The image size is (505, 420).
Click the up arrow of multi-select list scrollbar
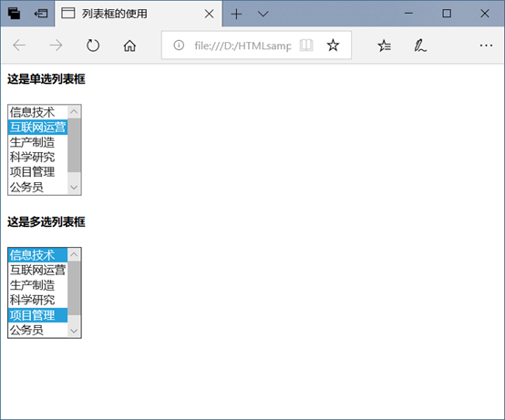click(74, 255)
